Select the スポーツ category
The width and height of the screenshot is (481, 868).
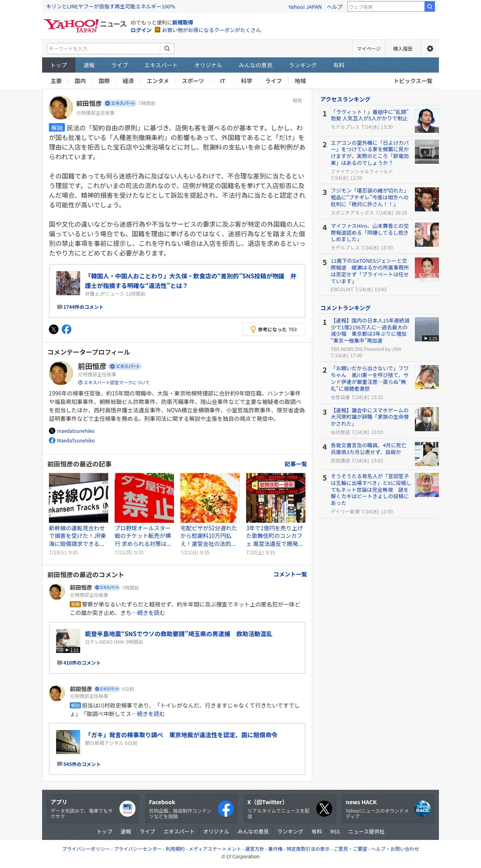coord(193,81)
